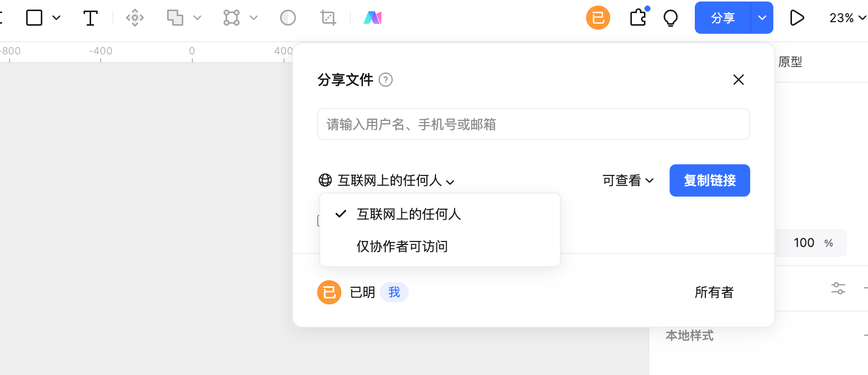Open the 可查看 permission dropdown

tap(628, 180)
